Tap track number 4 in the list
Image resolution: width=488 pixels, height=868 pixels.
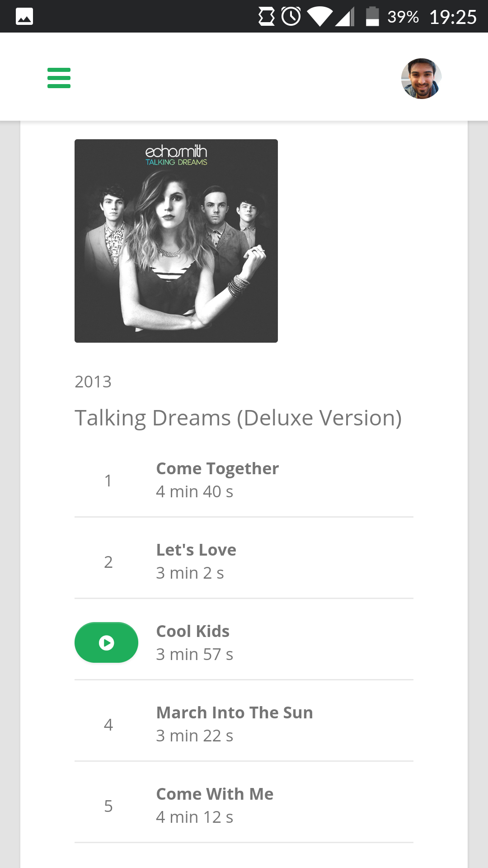click(x=108, y=725)
